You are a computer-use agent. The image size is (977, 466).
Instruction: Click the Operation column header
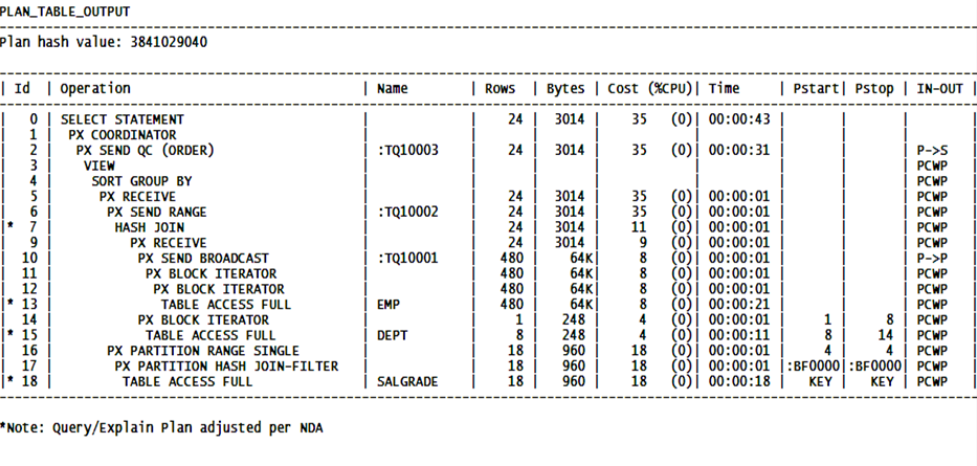point(95,88)
